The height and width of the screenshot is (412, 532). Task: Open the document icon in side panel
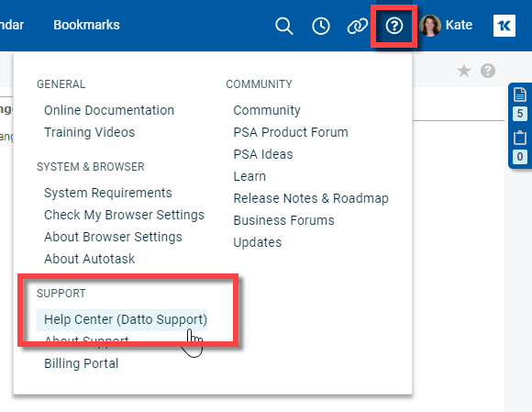[x=520, y=95]
